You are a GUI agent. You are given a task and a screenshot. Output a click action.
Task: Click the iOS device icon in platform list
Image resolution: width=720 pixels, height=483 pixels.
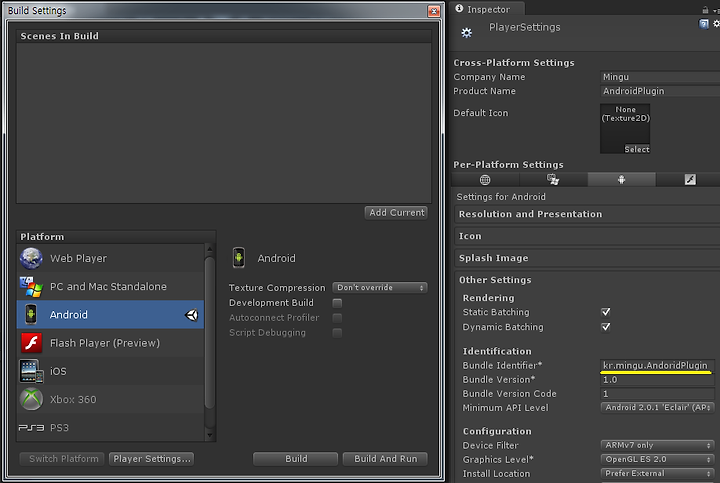tap(31, 371)
